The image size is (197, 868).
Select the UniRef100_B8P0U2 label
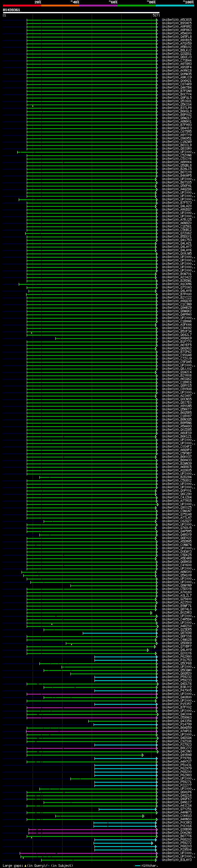tap(177, 115)
